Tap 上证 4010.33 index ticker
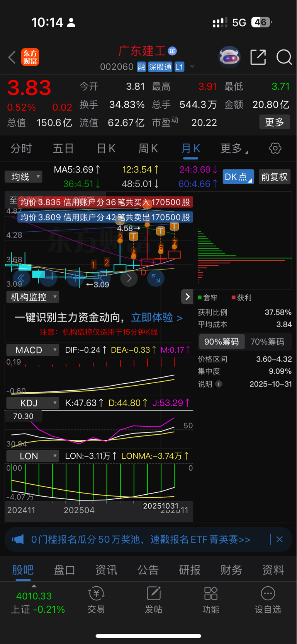 click(37, 603)
